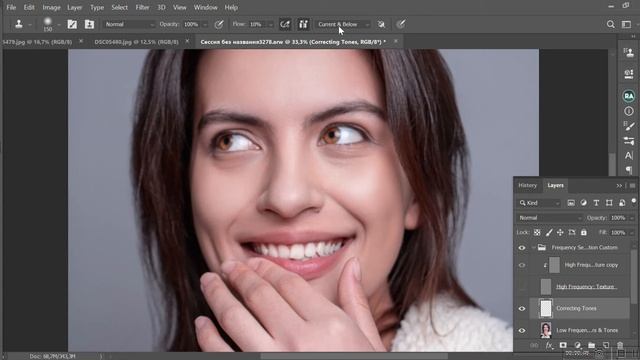Open the Layer menu

click(x=74, y=7)
